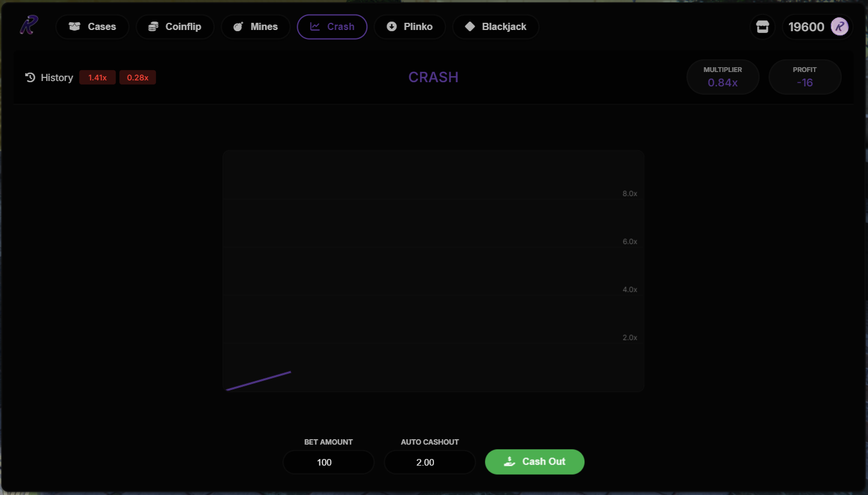Select the Cases game icon

coord(74,26)
